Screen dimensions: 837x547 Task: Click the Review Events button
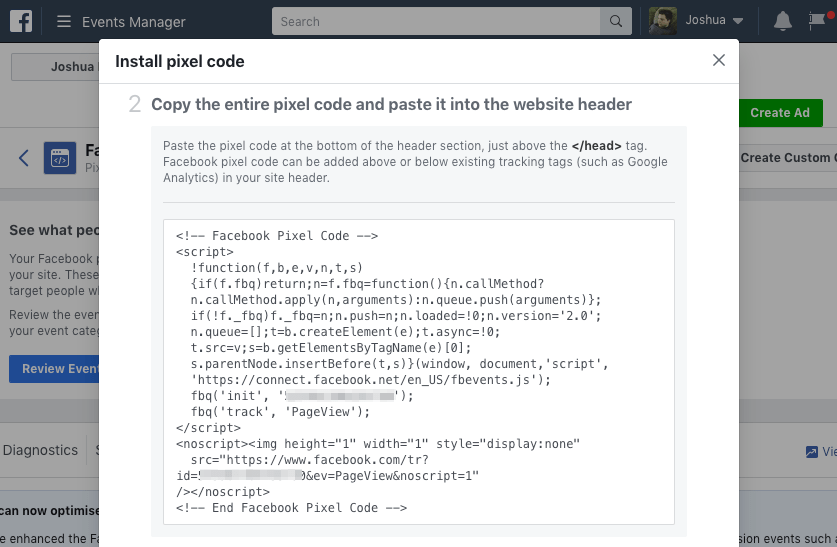point(54,369)
